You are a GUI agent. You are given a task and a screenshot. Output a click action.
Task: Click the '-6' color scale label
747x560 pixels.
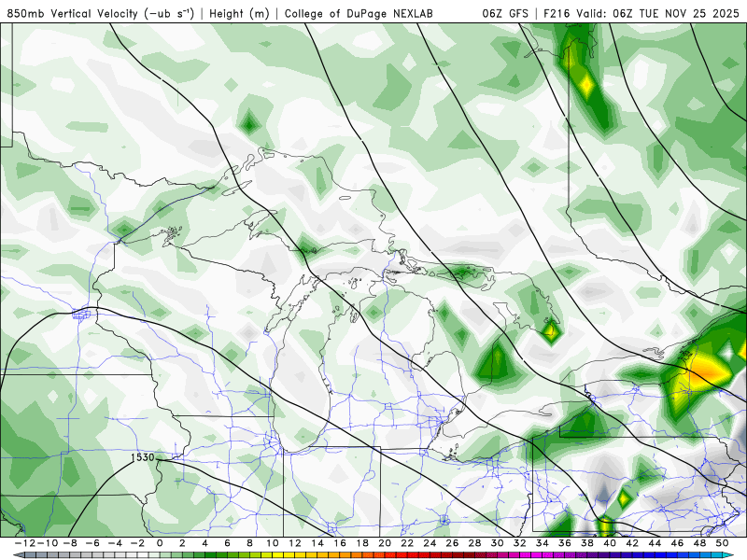(93, 543)
